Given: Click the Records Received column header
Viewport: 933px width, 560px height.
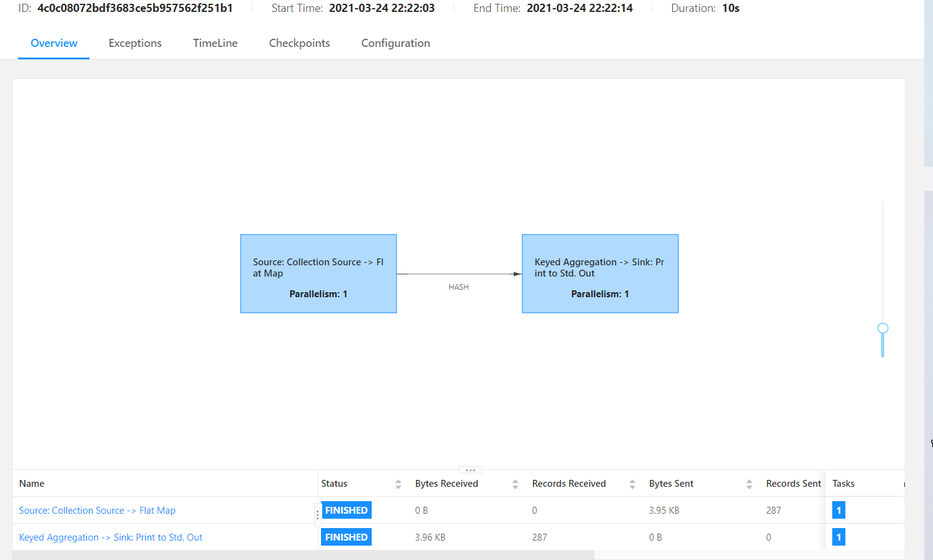Looking at the screenshot, I should [x=569, y=484].
